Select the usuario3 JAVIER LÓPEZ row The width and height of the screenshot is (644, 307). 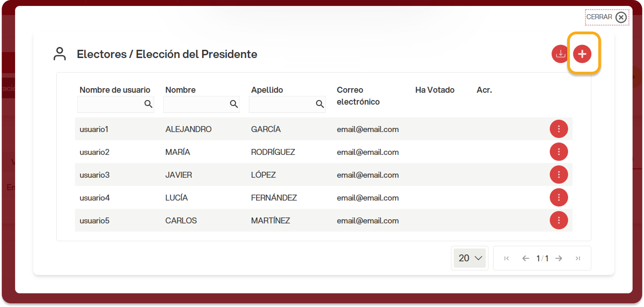click(x=324, y=175)
